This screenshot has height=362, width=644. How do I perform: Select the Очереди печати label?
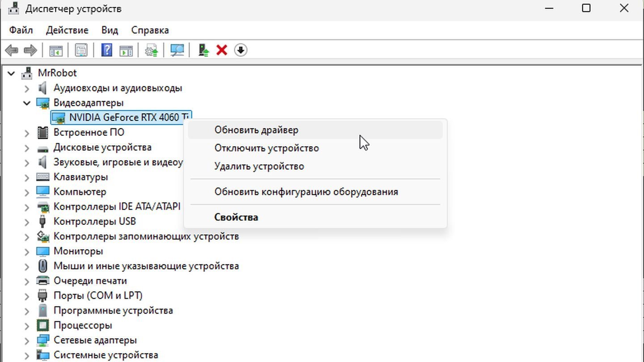[90, 281]
